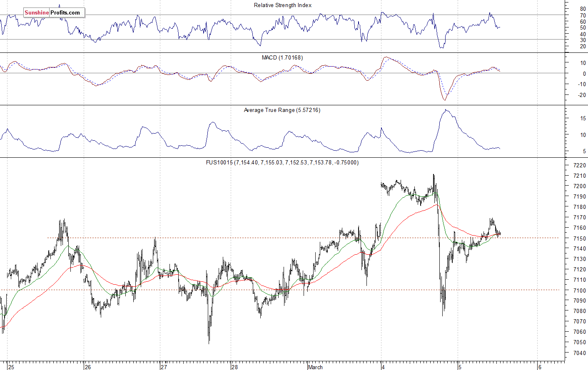Click the 7150 price axis label

(579, 238)
